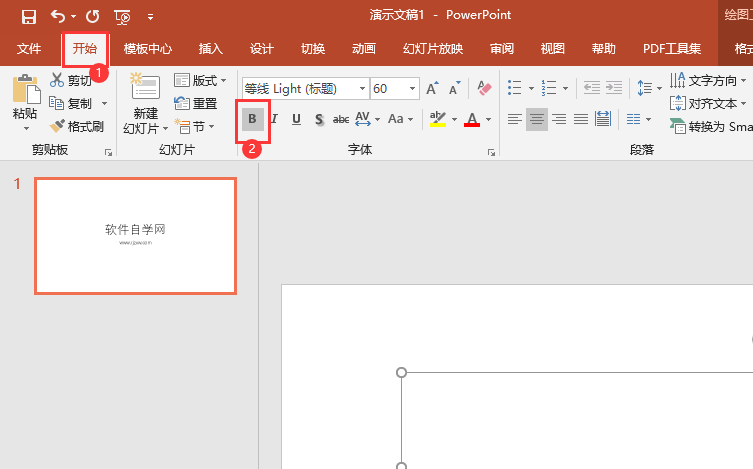
Task: Open change case Aa menu
Action: click(401, 119)
